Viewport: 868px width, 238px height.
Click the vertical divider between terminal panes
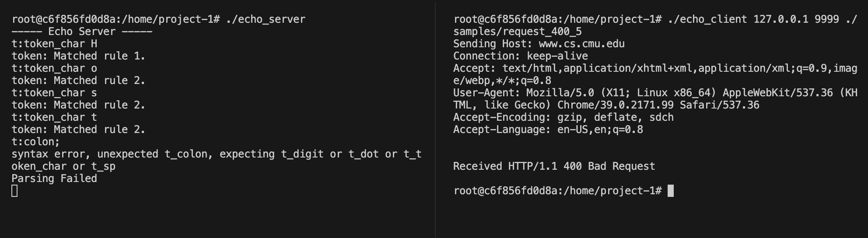[435, 119]
